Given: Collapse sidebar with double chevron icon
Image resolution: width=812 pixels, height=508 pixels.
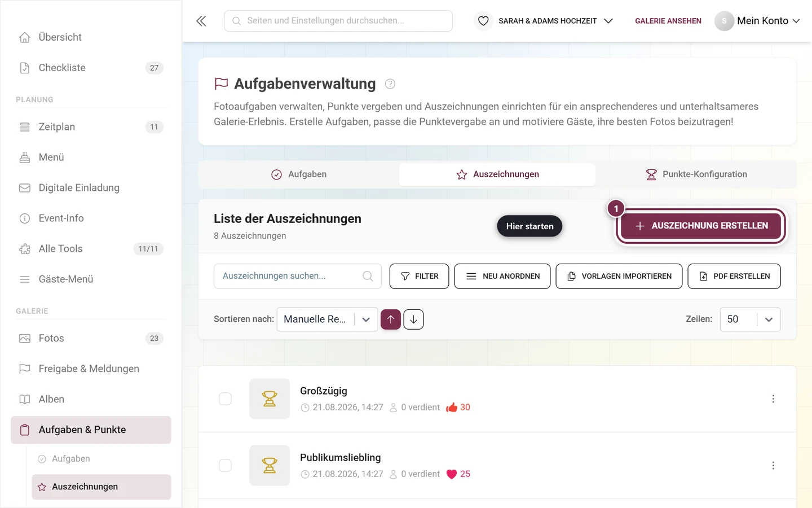Looking at the screenshot, I should coord(201,21).
